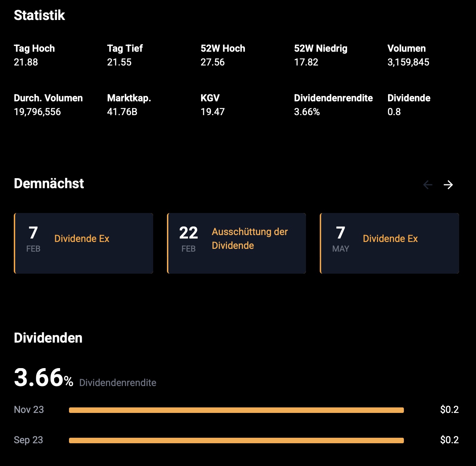Viewport: 476px width, 466px height.
Task: Select the Tag Hoch value 21.88
Action: coord(26,62)
